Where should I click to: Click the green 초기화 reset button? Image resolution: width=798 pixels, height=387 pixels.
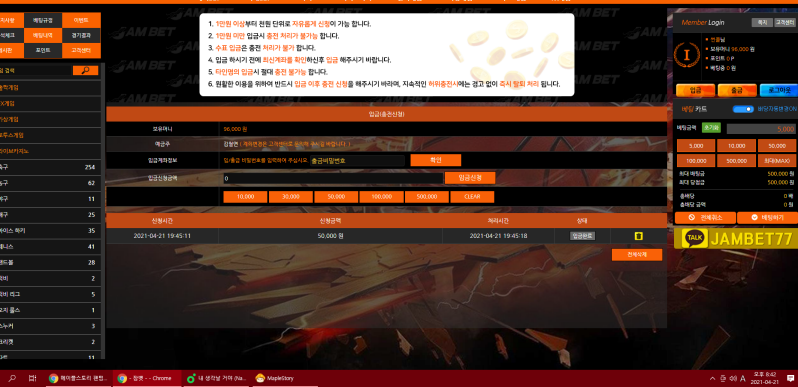(x=711, y=128)
